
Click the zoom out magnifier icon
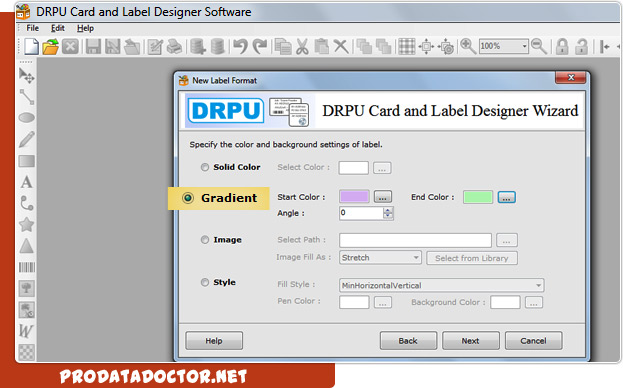pos(539,46)
